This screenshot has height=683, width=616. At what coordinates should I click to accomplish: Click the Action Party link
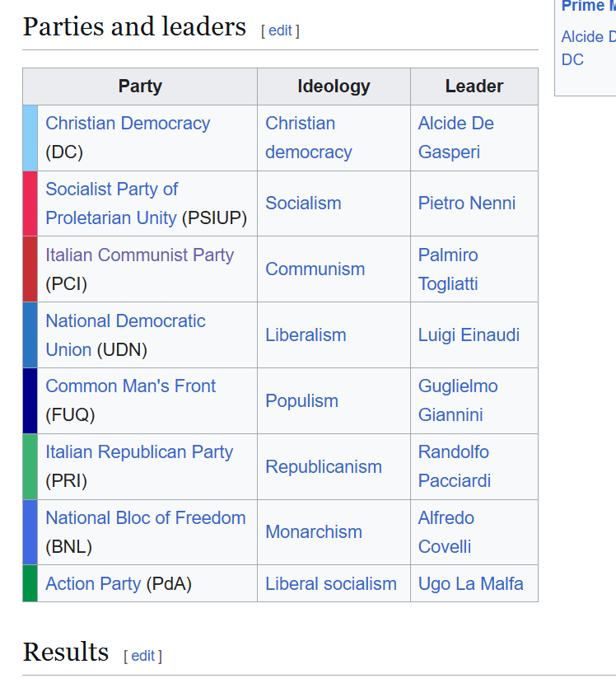[93, 583]
